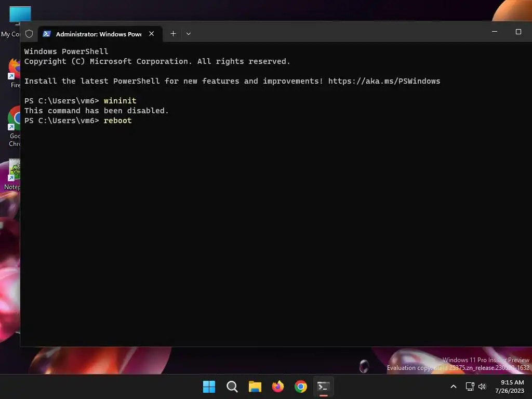Select the Notepad++ desktop shortcut

point(11,175)
